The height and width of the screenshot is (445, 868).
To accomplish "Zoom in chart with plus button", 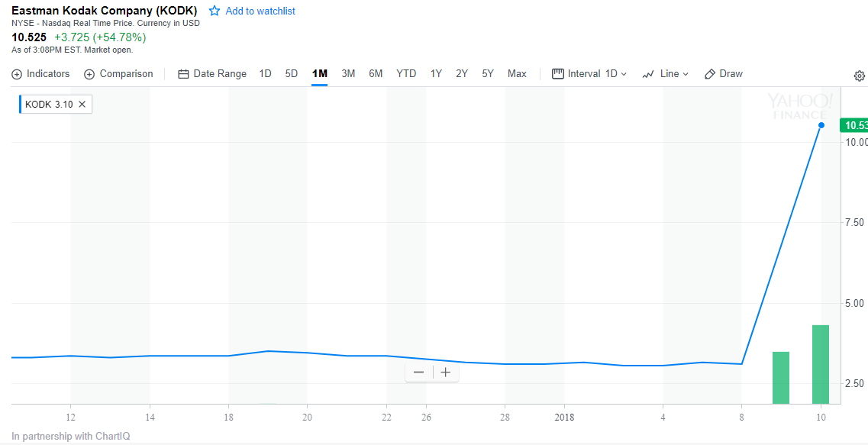I will click(x=446, y=372).
